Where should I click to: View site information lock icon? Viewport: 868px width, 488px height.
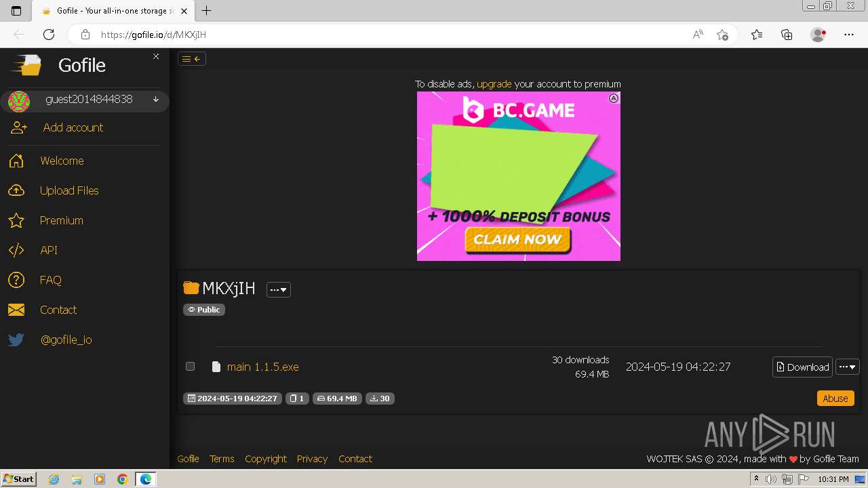[x=85, y=35]
